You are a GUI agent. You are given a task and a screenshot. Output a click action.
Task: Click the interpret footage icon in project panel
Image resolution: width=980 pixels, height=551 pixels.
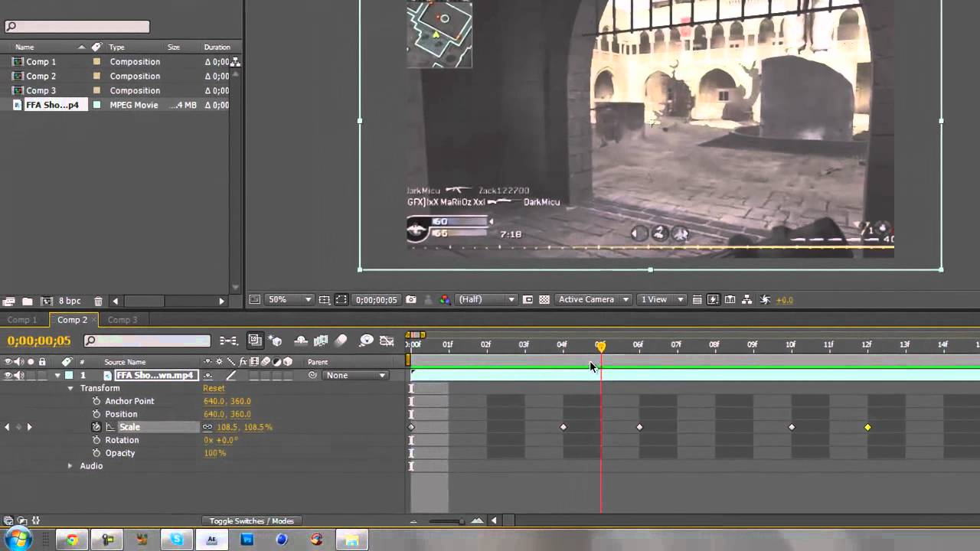click(x=8, y=302)
